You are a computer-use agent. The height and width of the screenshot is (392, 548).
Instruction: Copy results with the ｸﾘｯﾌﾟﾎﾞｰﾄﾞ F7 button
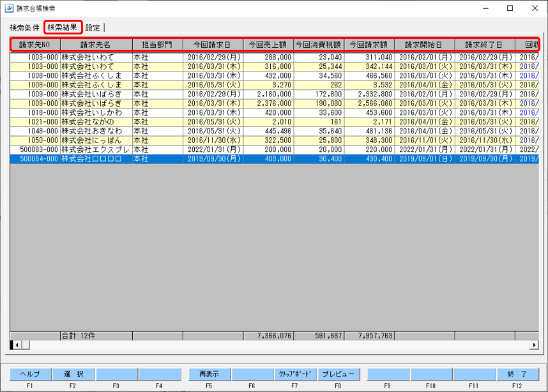click(x=295, y=374)
